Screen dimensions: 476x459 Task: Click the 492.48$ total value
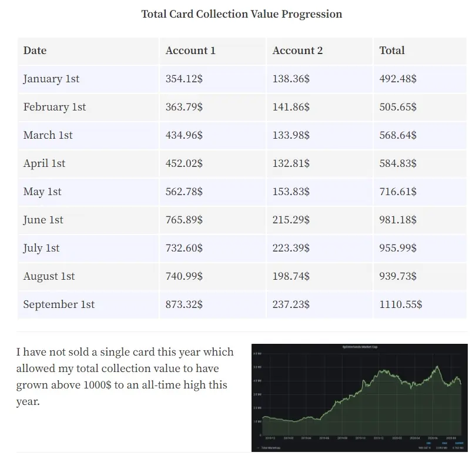(398, 79)
